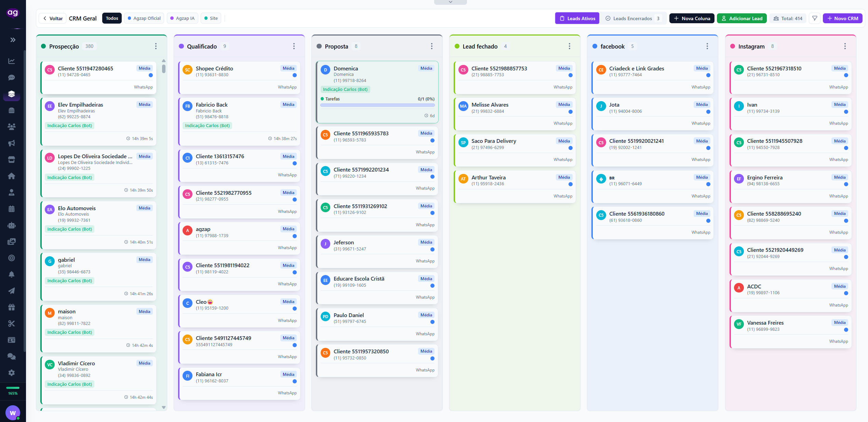
Task: Click the Tarefas progress bar on Domenica card
Action: tap(377, 105)
